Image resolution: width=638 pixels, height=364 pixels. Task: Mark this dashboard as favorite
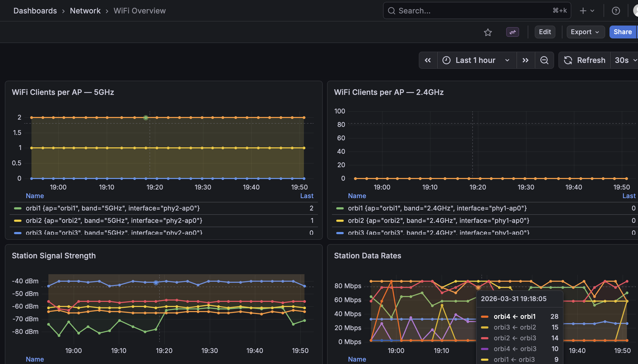(x=488, y=32)
